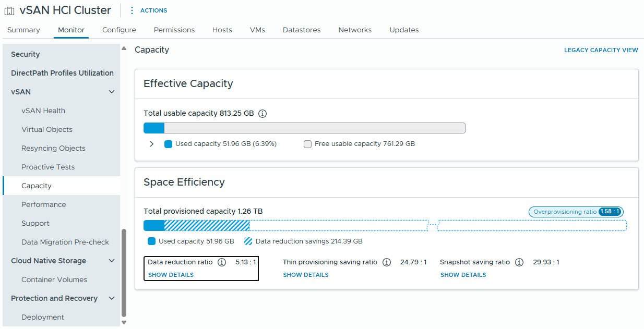This screenshot has width=644, height=329.
Task: Select the Monitor tab
Action: point(71,30)
